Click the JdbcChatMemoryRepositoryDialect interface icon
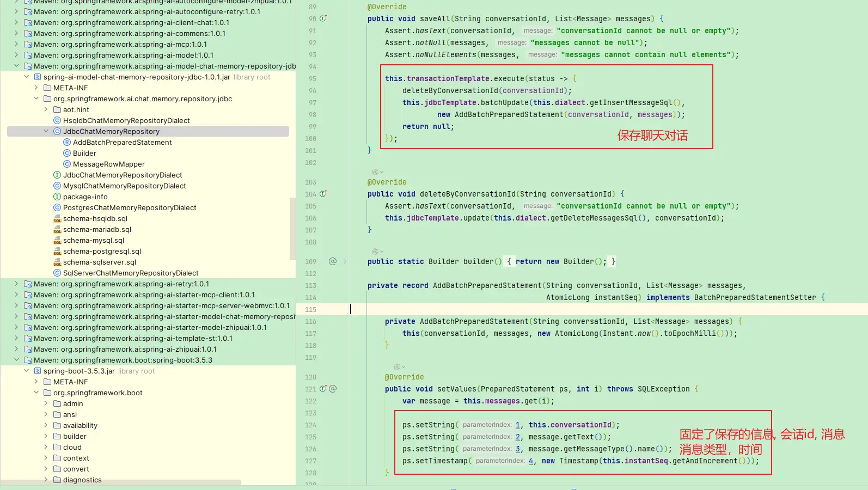Image resolution: width=868 pixels, height=490 pixels. [57, 175]
